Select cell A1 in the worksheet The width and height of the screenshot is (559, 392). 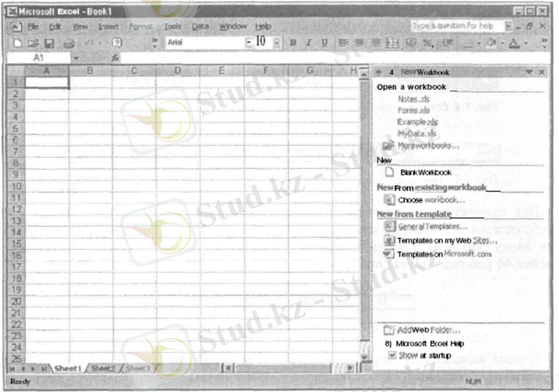(x=46, y=82)
